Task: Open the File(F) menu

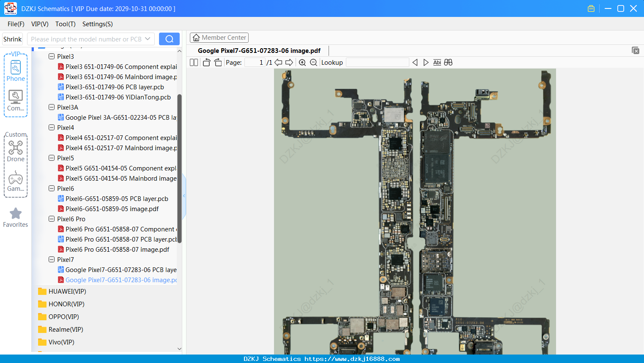Action: pyautogui.click(x=16, y=24)
